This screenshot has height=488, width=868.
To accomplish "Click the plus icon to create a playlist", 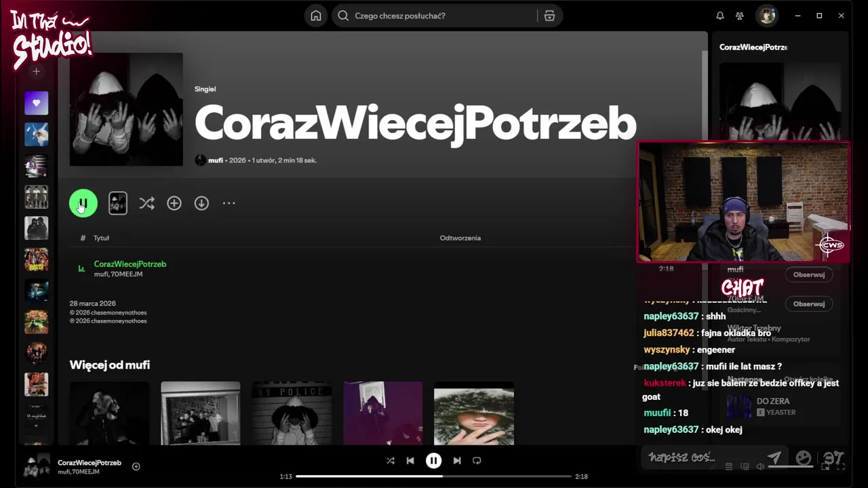I will point(37,71).
